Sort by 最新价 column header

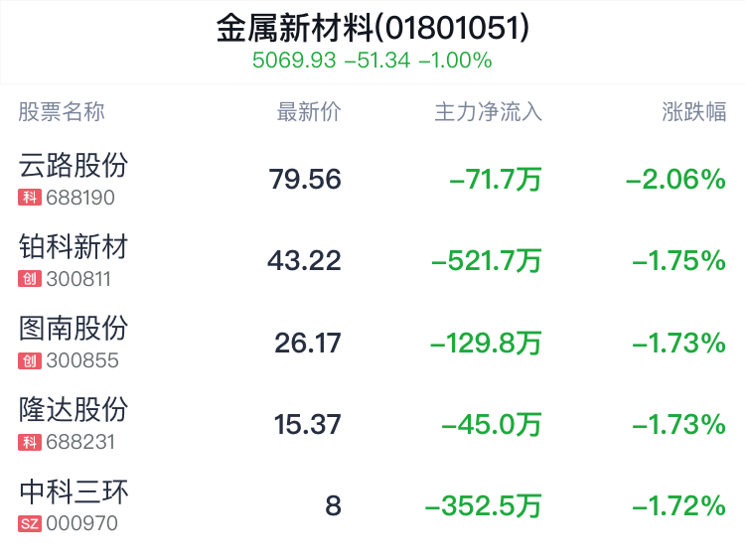[309, 112]
